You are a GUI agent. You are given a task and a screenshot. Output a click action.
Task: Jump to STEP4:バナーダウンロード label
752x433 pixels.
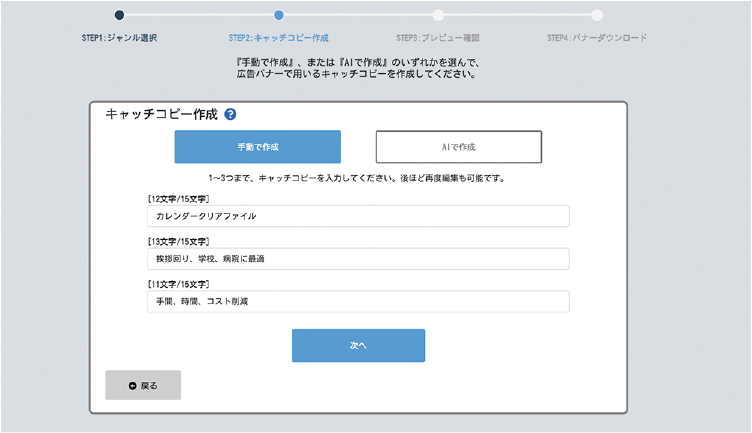coord(597,38)
